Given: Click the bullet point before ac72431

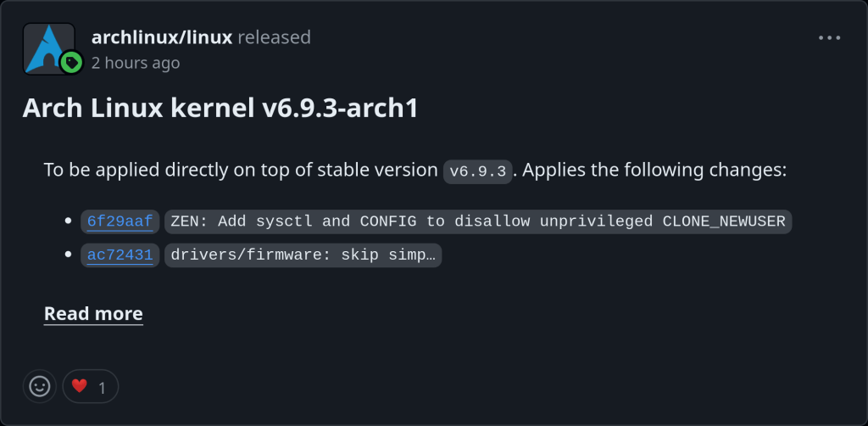Looking at the screenshot, I should tap(69, 255).
